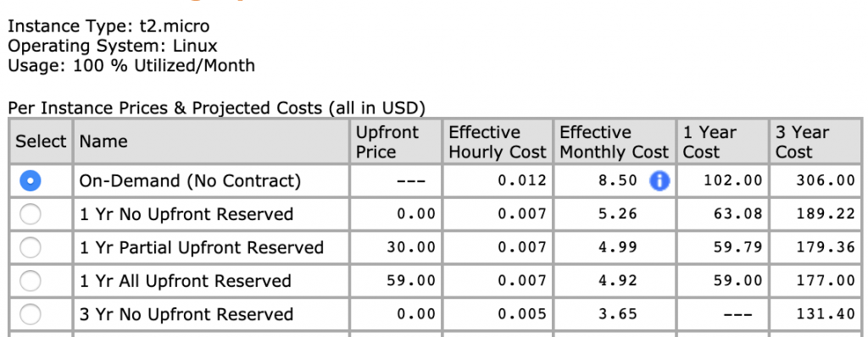The image size is (868, 337).
Task: Select the On-Demand (No Contract) radio button
Action: (30, 180)
